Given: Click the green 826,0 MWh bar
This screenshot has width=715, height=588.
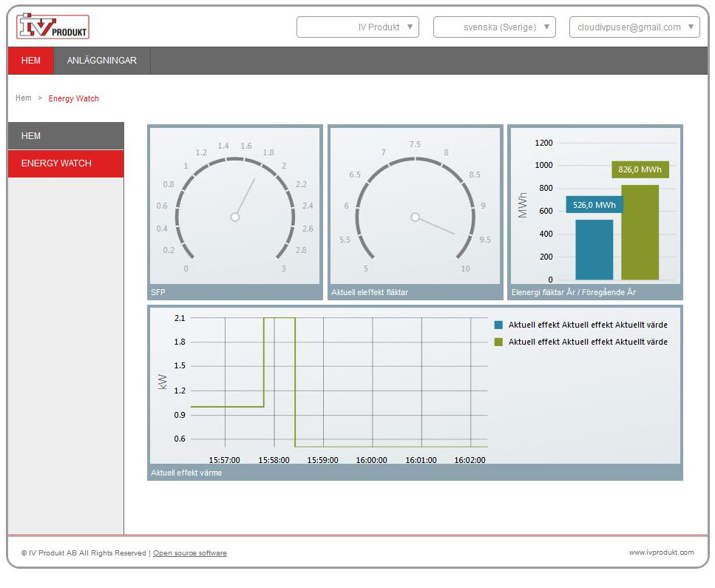Looking at the screenshot, I should coord(640,232).
